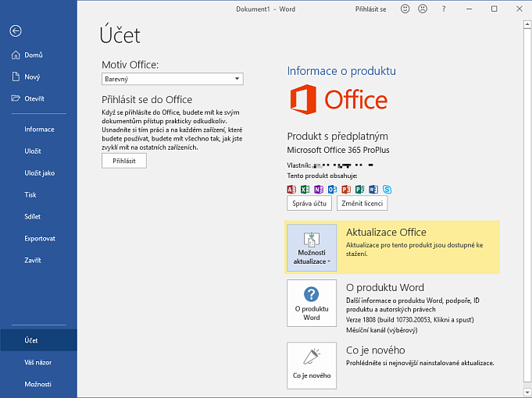Click the OneNote app icon
This screenshot has height=398, width=532.
pyautogui.click(x=319, y=189)
